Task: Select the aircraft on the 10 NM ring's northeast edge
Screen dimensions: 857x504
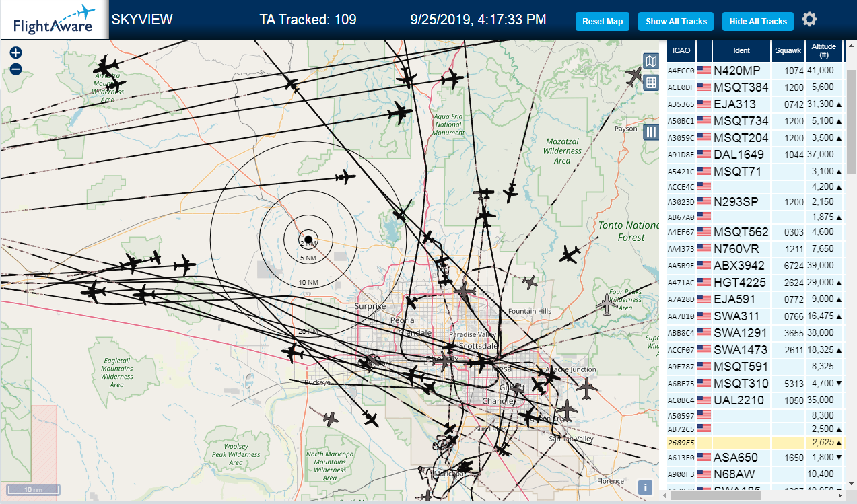Action: click(x=345, y=177)
